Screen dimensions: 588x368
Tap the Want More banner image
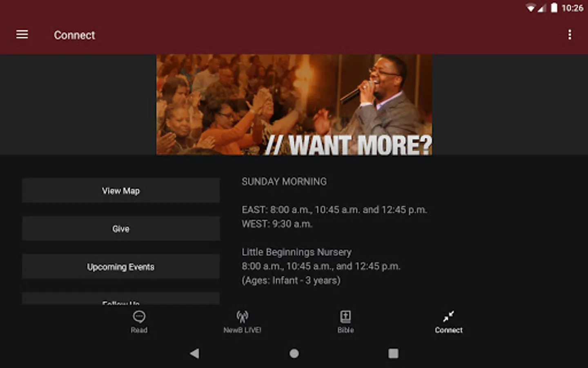[x=294, y=105]
